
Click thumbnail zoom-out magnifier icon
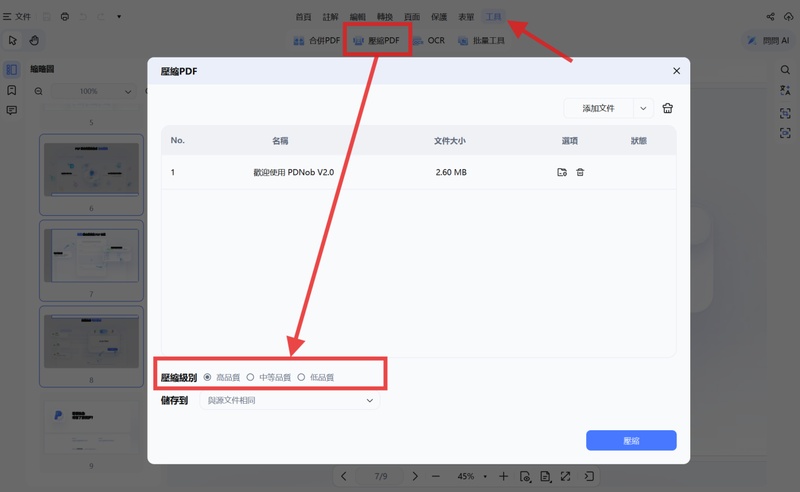coord(39,91)
